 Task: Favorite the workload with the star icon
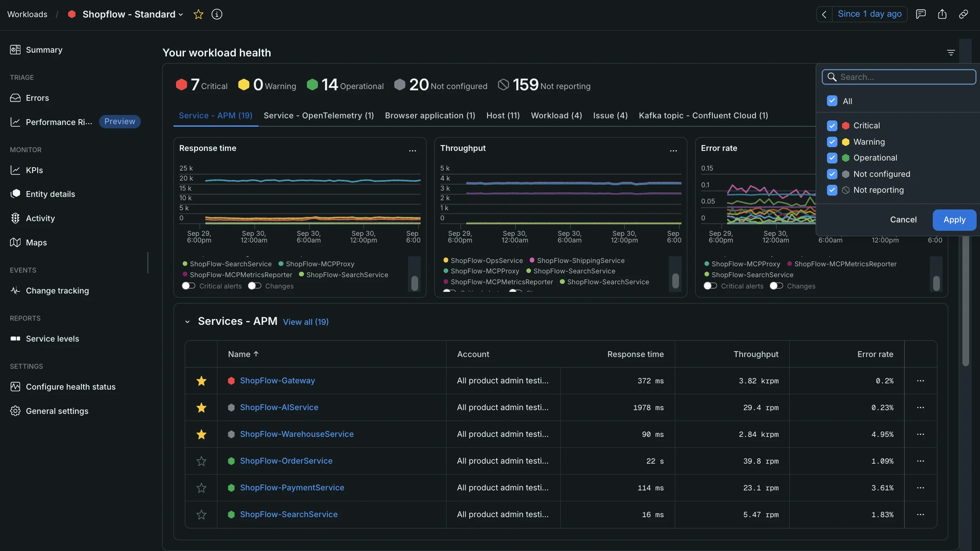(x=198, y=14)
